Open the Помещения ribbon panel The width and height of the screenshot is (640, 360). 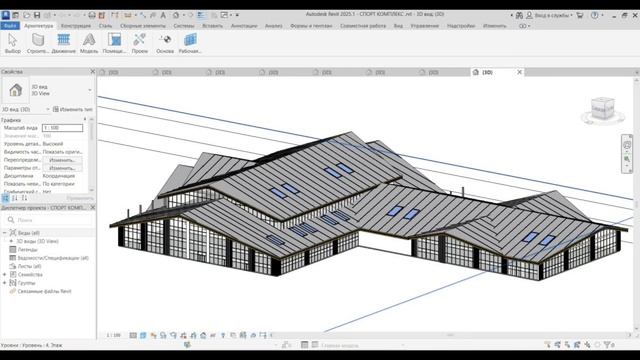(114, 43)
